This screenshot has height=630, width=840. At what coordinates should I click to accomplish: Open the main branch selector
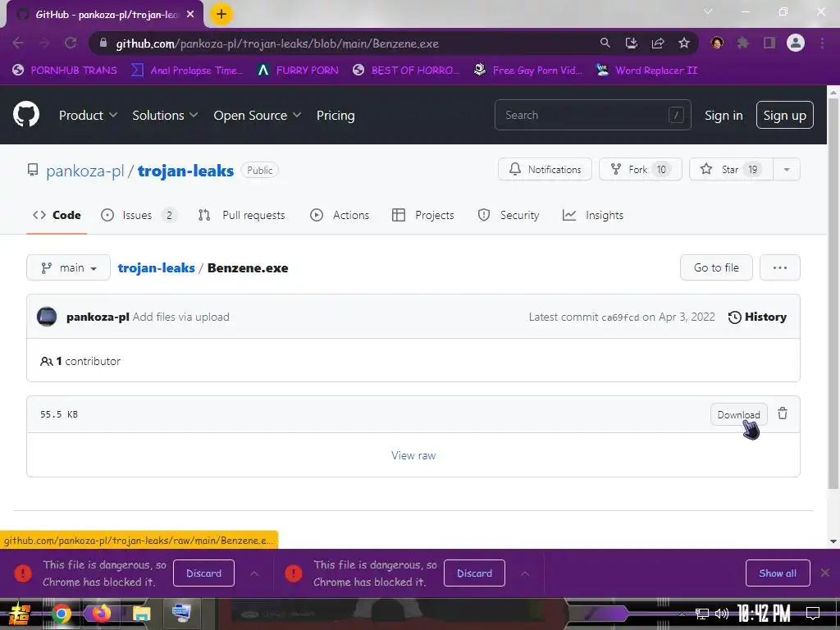pyautogui.click(x=69, y=267)
